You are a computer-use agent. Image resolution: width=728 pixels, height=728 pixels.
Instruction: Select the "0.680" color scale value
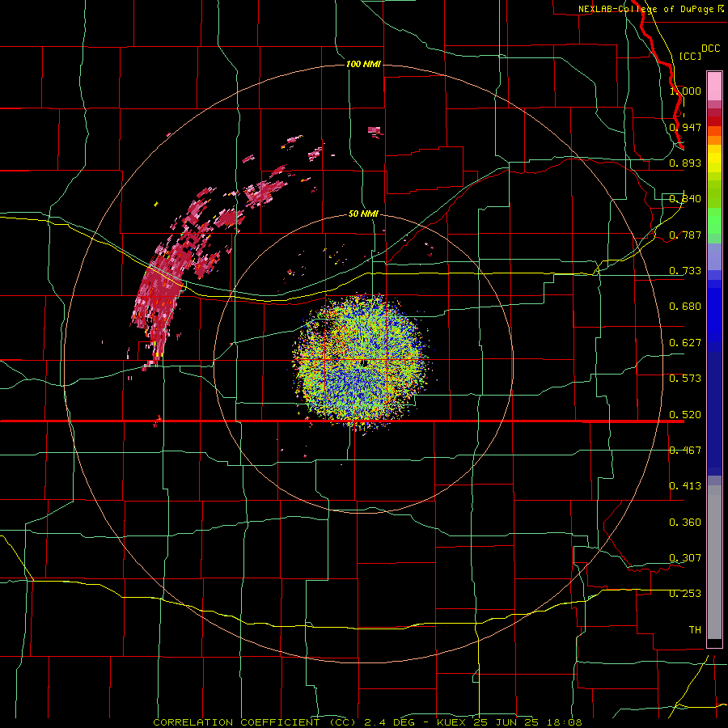point(685,307)
